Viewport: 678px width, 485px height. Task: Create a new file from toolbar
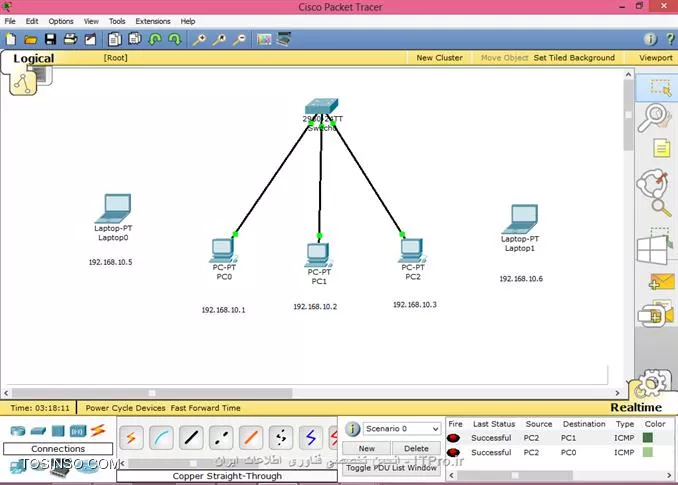pos(11,40)
